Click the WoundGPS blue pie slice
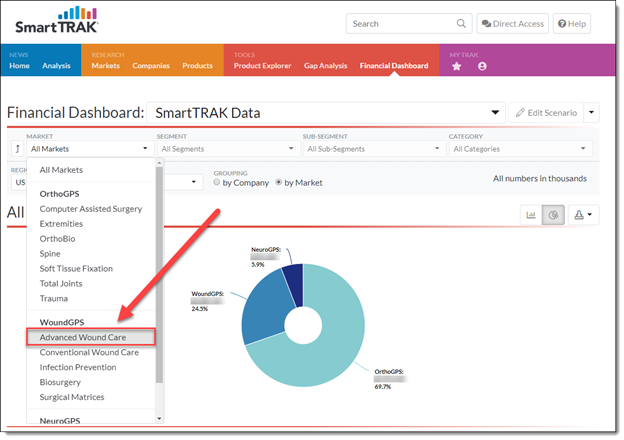The height and width of the screenshot is (440, 624). 266,310
